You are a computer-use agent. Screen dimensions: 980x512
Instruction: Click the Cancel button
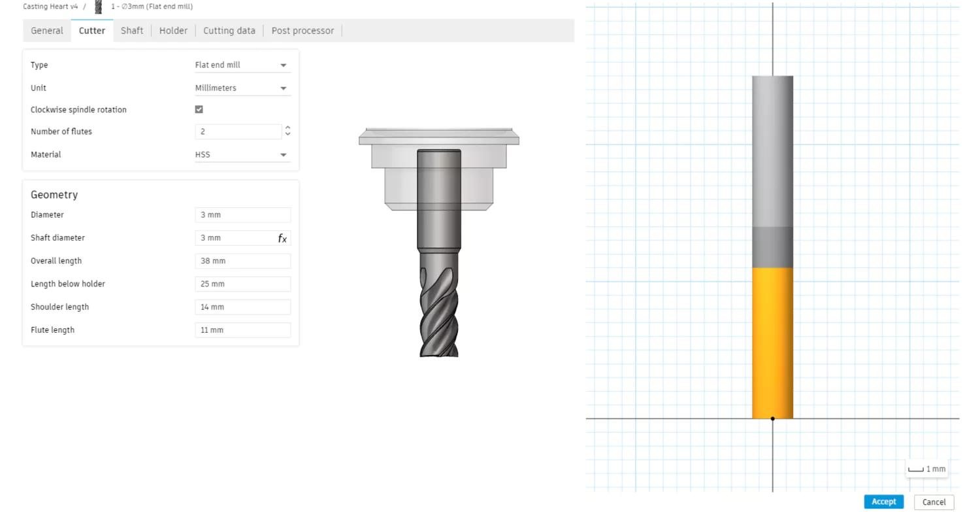[934, 502]
